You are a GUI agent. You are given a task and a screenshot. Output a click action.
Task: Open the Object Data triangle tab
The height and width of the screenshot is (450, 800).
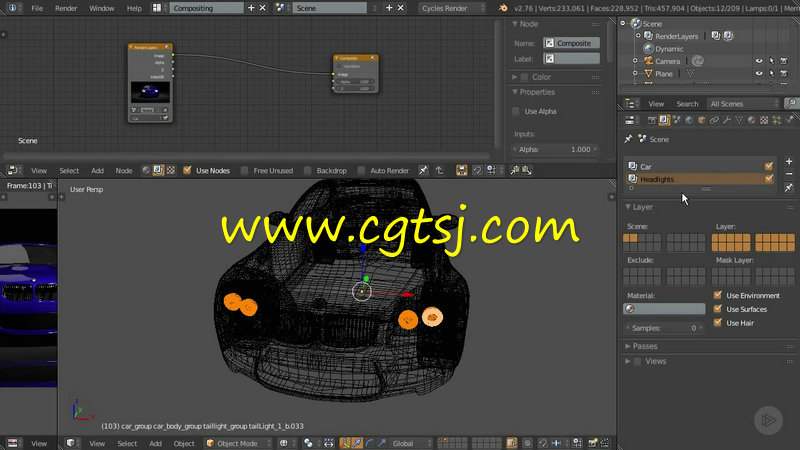[739, 120]
